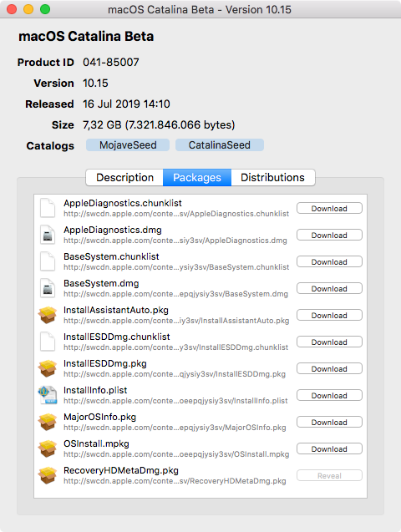Select the InstallESDDmg.chunklist file name
401x532 pixels.
pos(117,337)
